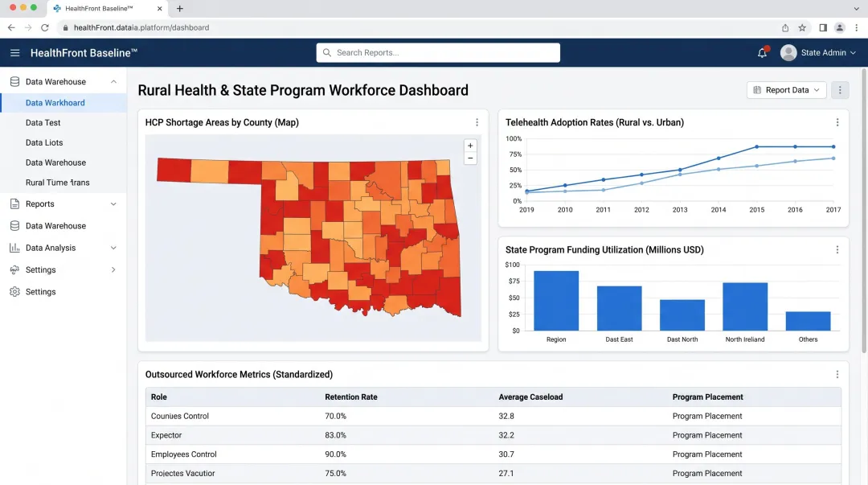Select Data Test in the sidebar
Viewport: 868px width, 485px height.
click(x=44, y=122)
